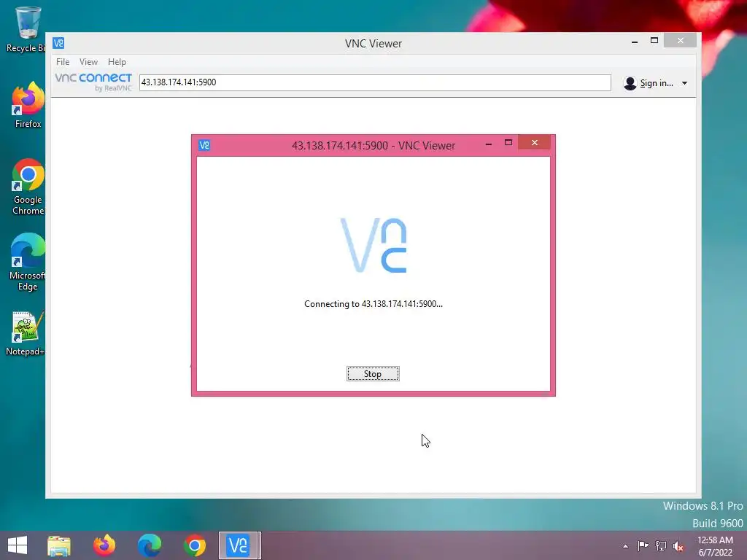The height and width of the screenshot is (560, 747).
Task: Minimize the connecting dialog window
Action: 488,144
